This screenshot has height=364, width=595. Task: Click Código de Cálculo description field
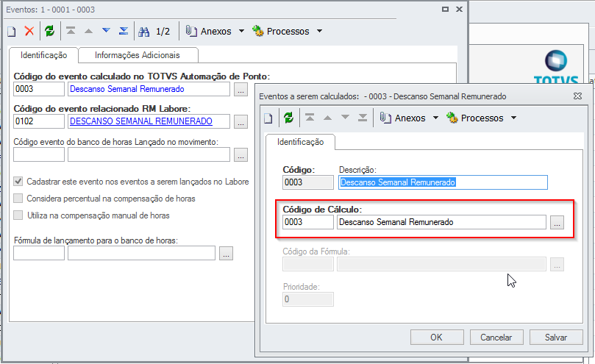(441, 222)
